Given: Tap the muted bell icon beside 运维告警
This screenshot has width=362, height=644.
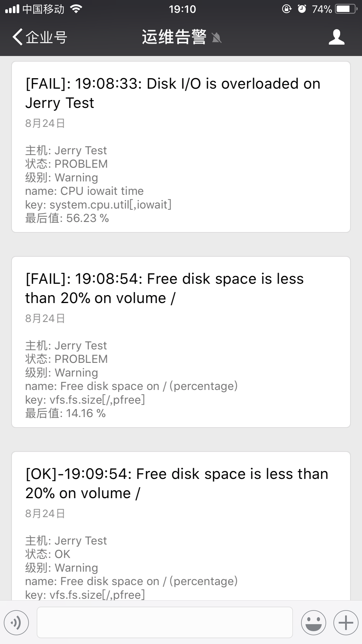Looking at the screenshot, I should pos(217,38).
